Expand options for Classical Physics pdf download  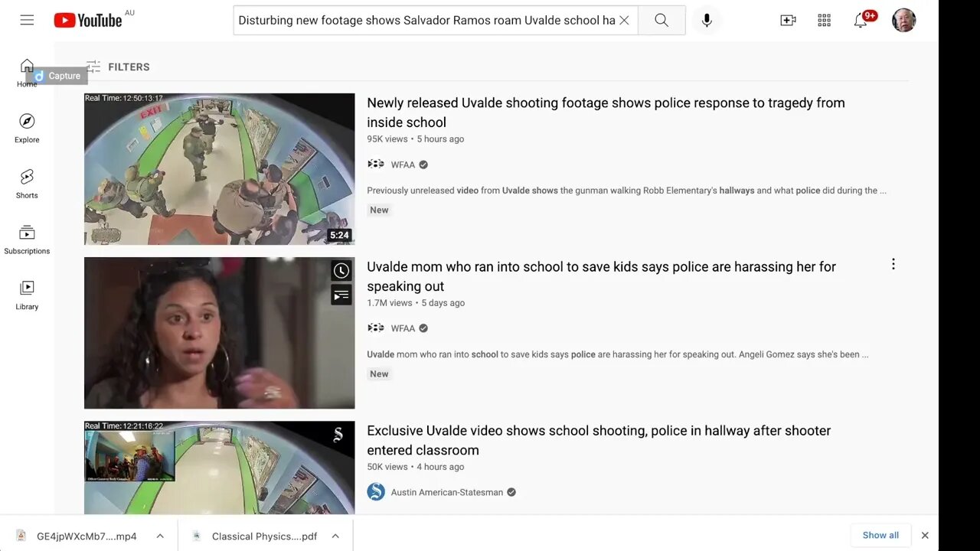[x=335, y=536]
